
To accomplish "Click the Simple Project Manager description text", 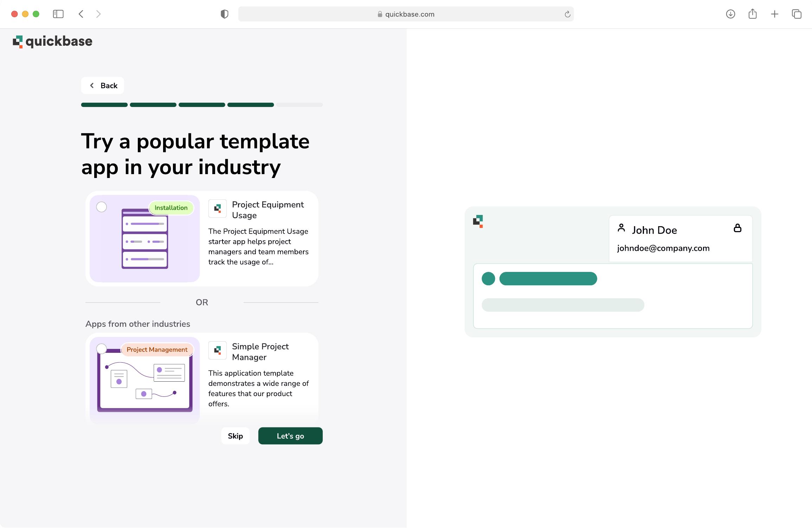I will tap(258, 388).
